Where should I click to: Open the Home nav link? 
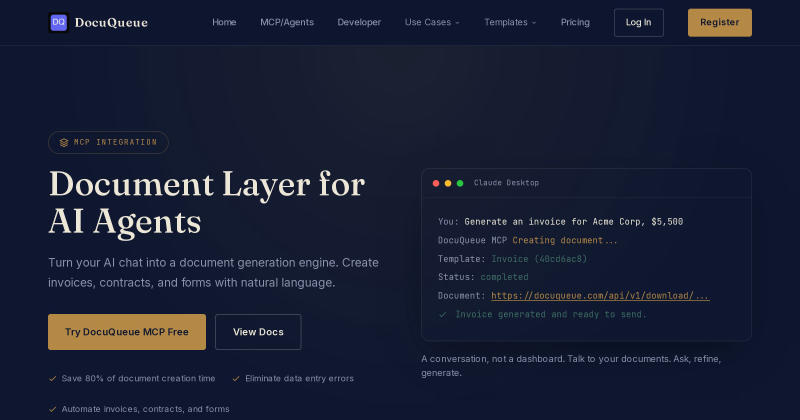224,22
